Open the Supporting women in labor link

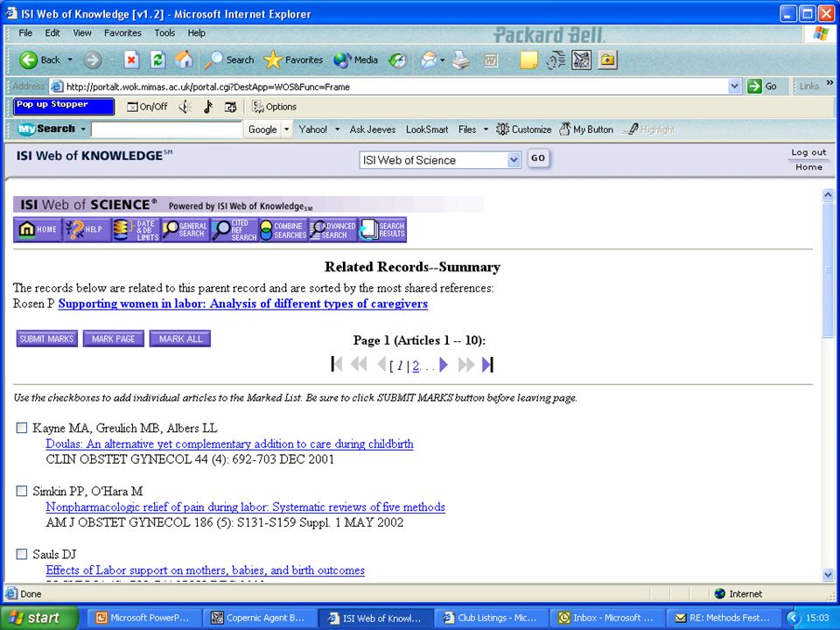[x=242, y=304]
